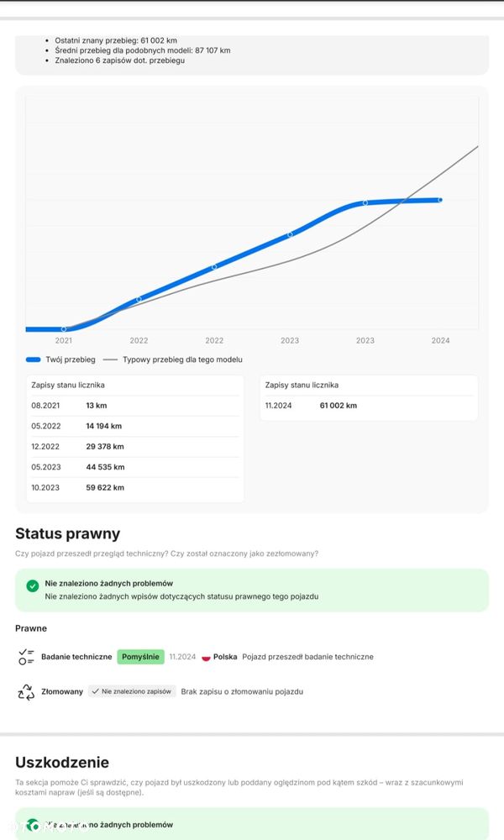
Task: Click the Badanie techniczne checklist icon
Action: click(x=26, y=657)
